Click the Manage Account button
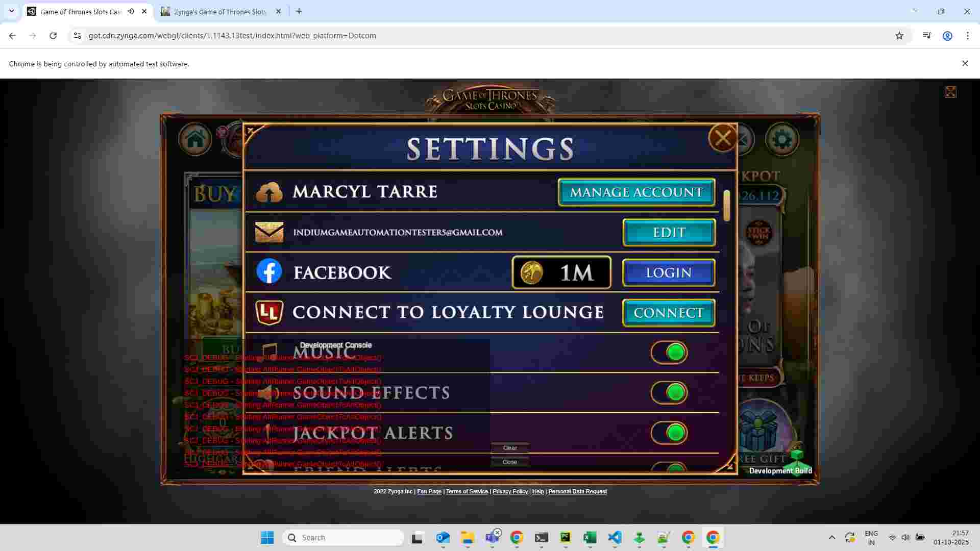Image resolution: width=980 pixels, height=551 pixels. tap(636, 192)
